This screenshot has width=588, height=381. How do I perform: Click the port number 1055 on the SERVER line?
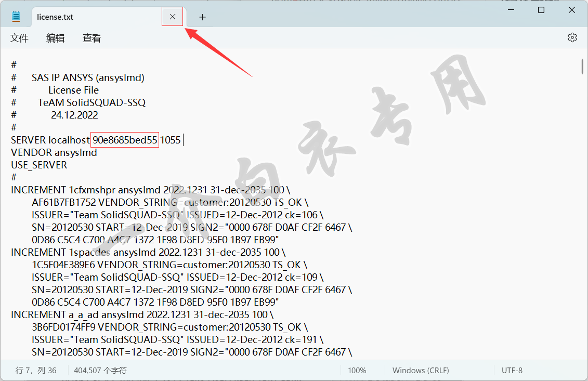pos(171,140)
